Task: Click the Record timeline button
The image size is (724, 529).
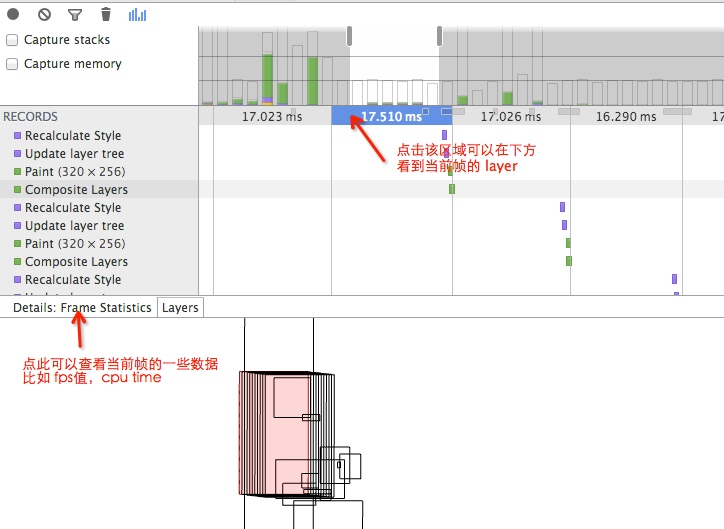Action: click(13, 14)
